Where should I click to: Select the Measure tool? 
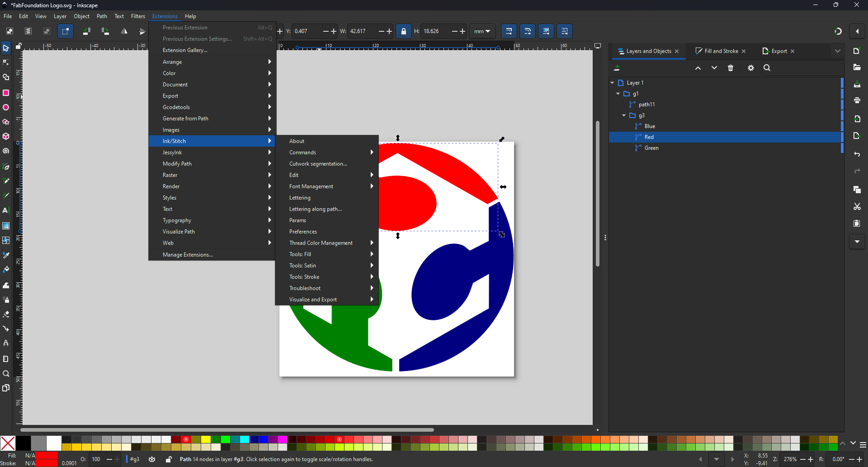6,359
